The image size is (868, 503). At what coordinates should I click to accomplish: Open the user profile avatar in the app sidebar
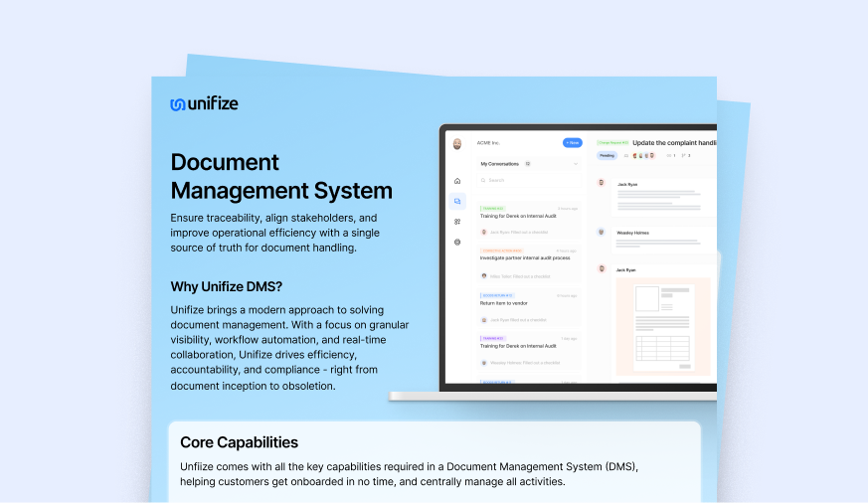pyautogui.click(x=457, y=144)
